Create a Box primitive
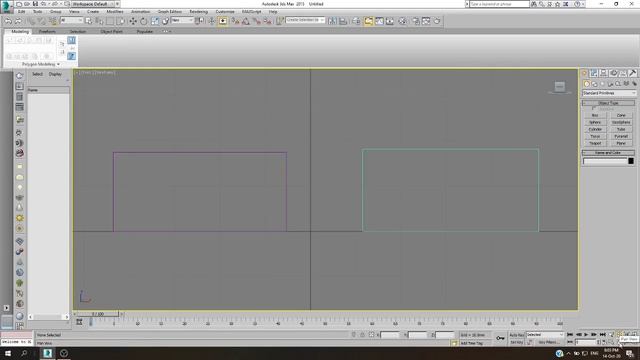Image resolution: width=640 pixels, height=360 pixels. (595, 116)
